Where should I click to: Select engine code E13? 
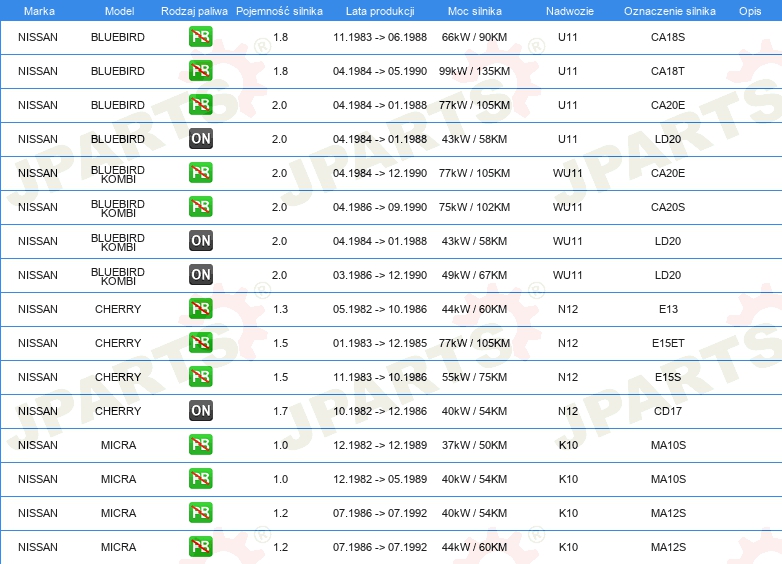(x=668, y=309)
